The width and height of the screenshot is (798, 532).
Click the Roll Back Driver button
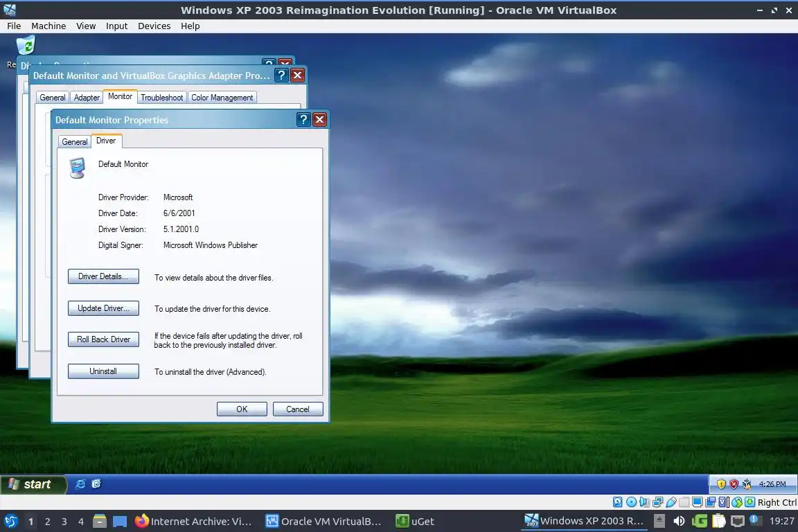(103, 339)
